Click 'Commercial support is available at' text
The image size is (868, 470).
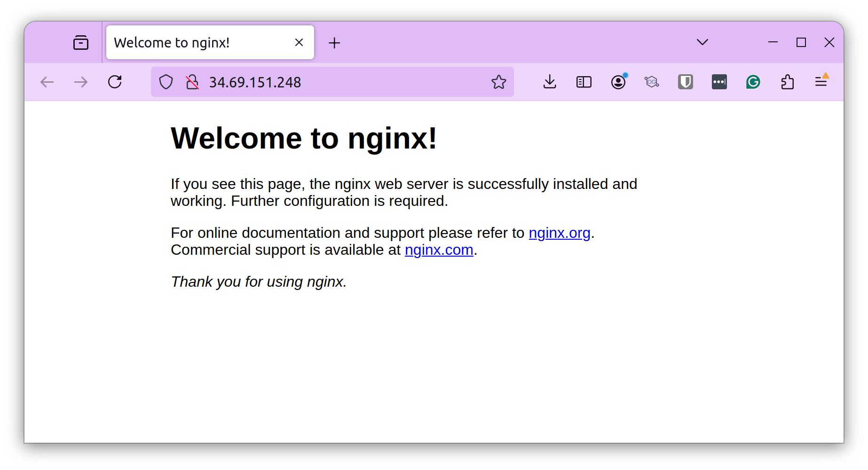(286, 250)
